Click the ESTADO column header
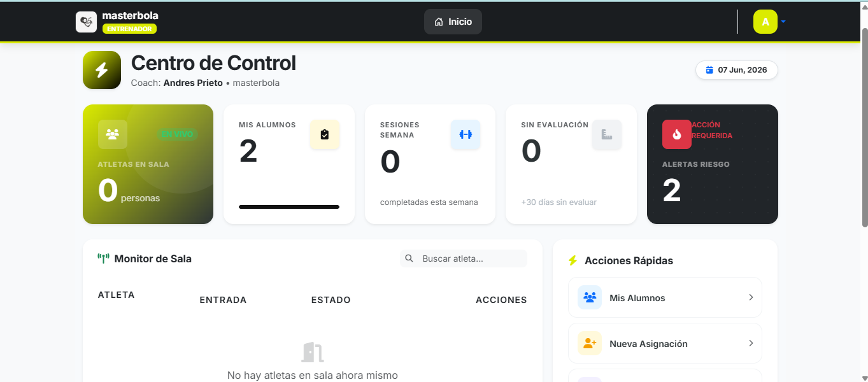Viewport: 868px width, 382px height. click(331, 300)
